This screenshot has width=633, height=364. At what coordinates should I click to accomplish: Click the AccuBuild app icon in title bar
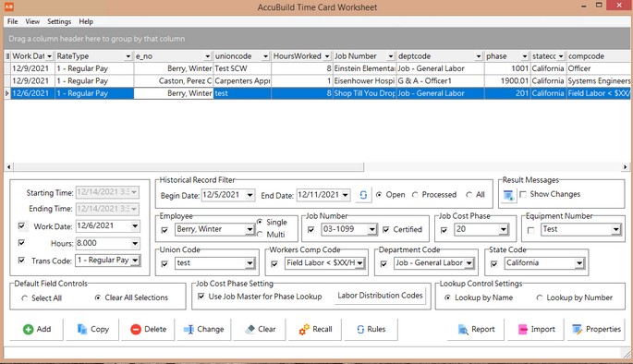tap(8, 6)
